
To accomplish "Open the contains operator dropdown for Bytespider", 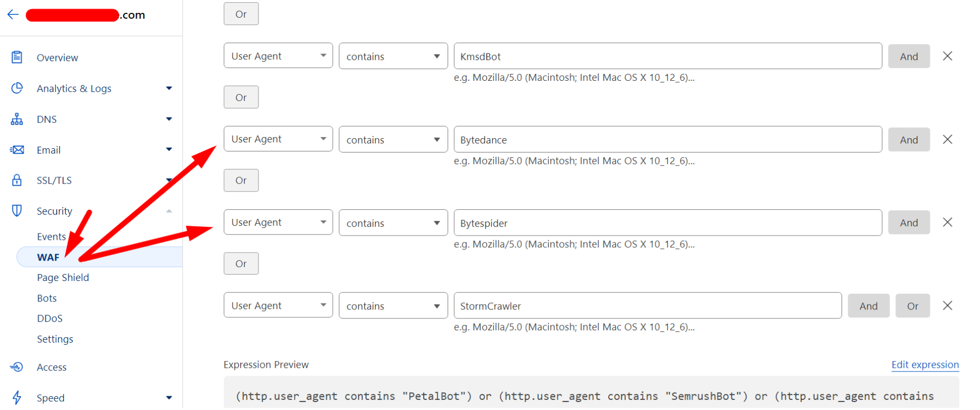I will 393,223.
